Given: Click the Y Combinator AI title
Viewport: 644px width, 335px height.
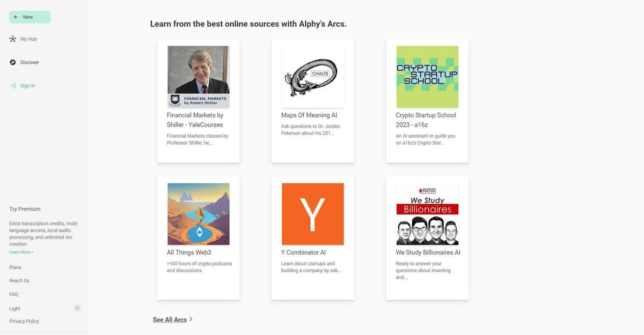Looking at the screenshot, I should [304, 252].
